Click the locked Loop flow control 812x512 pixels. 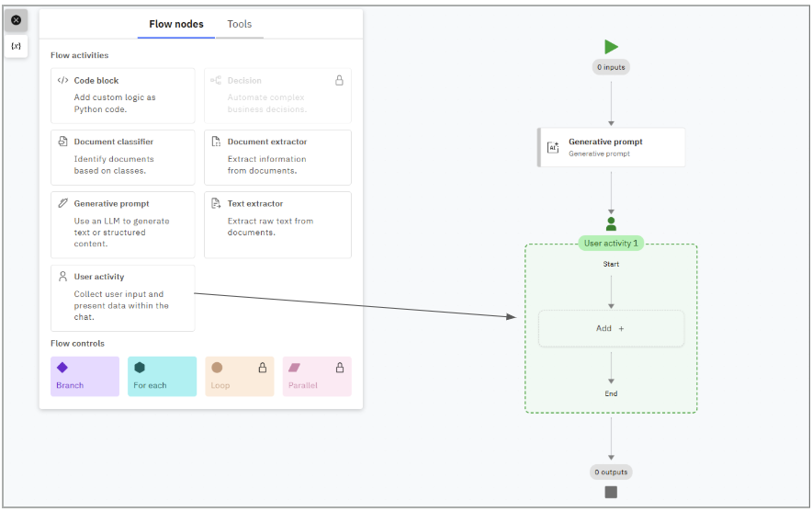[239, 377]
